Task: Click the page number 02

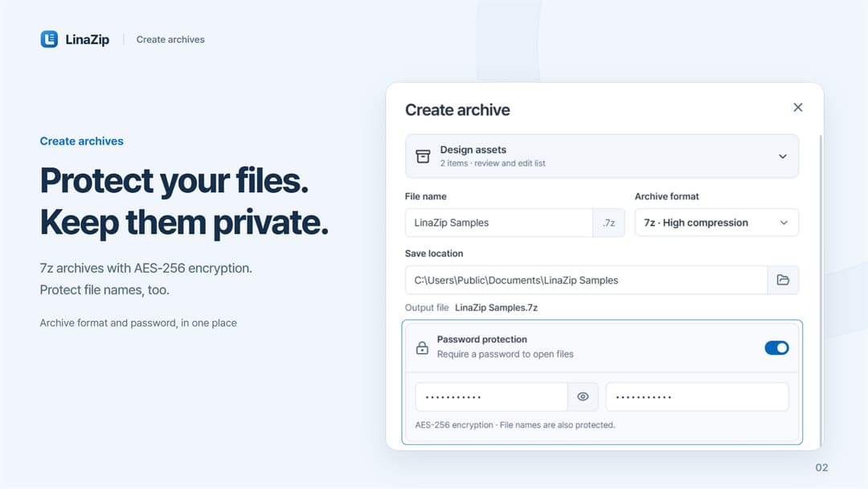Action: pos(821,467)
